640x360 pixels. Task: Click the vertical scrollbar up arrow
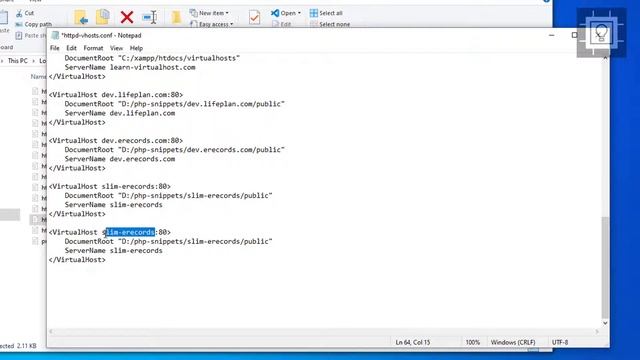click(605, 58)
